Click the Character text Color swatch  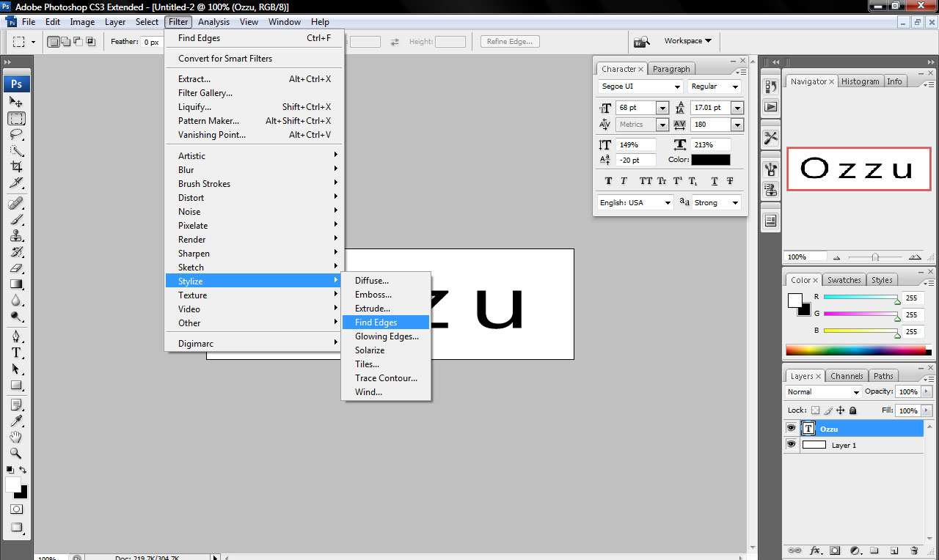[x=711, y=160]
